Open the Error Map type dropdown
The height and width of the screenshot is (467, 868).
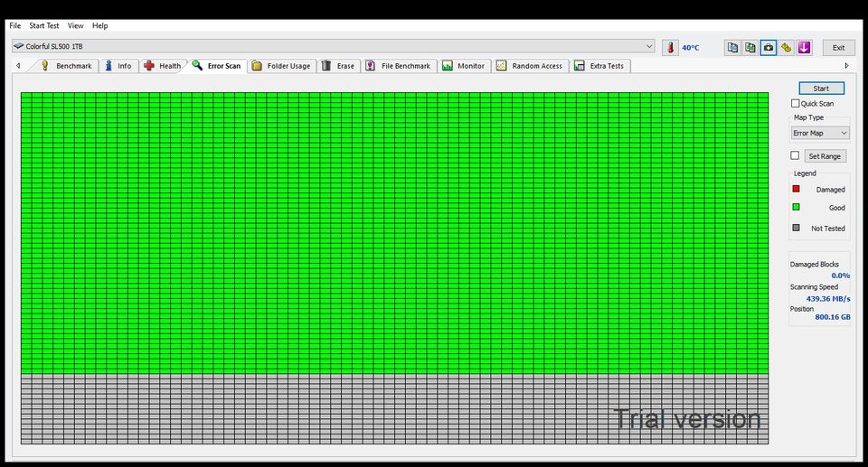820,133
